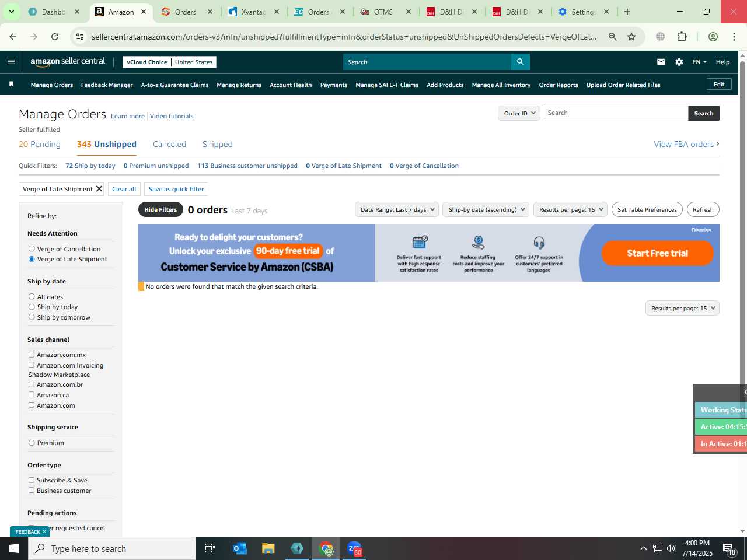Open the Order ID search type dropdown
The width and height of the screenshot is (747, 560).
[519, 113]
